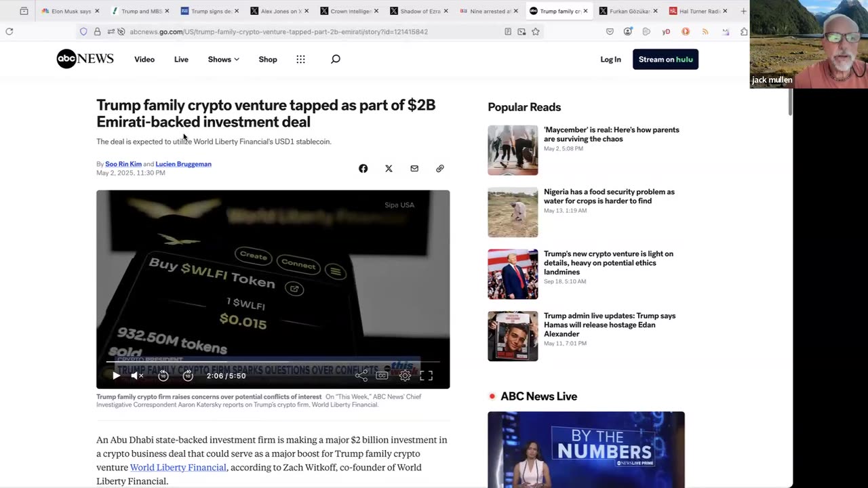The image size is (868, 488).
Task: Open video player settings gear
Action: [405, 375]
